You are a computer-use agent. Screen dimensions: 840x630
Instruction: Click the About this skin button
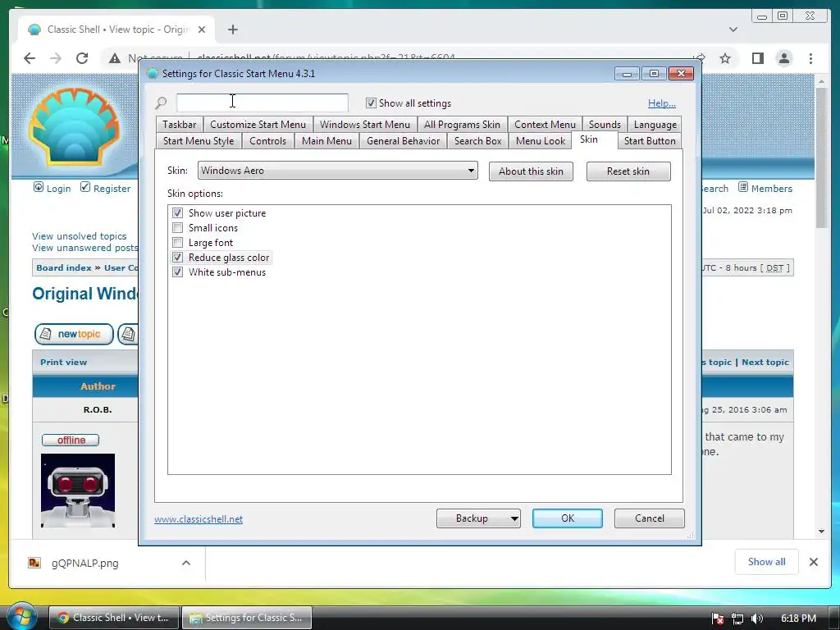coord(531,171)
